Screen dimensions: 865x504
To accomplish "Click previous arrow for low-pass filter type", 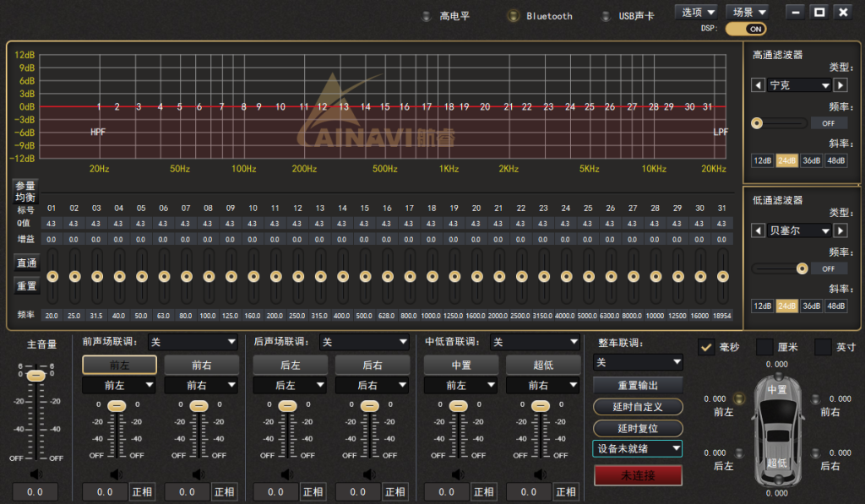I will [758, 230].
